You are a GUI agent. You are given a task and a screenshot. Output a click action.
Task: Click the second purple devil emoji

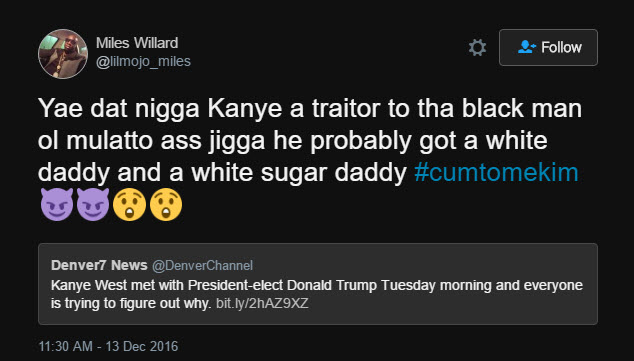(93, 204)
